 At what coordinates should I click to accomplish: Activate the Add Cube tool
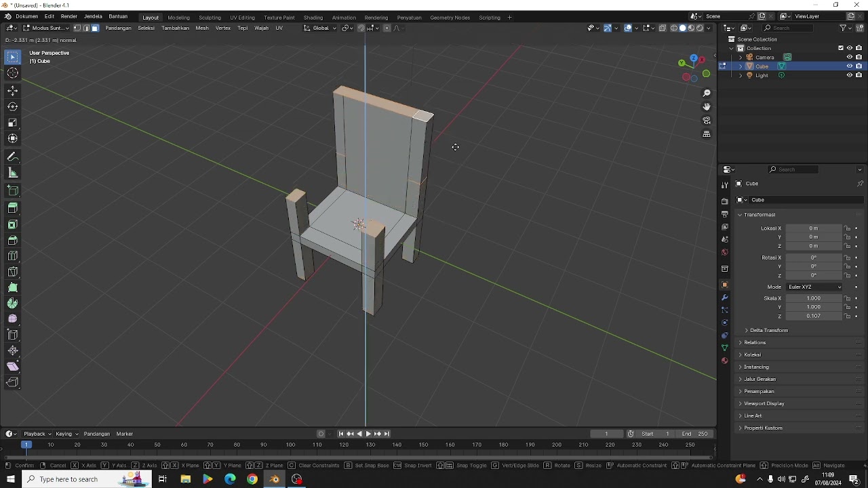(13, 190)
